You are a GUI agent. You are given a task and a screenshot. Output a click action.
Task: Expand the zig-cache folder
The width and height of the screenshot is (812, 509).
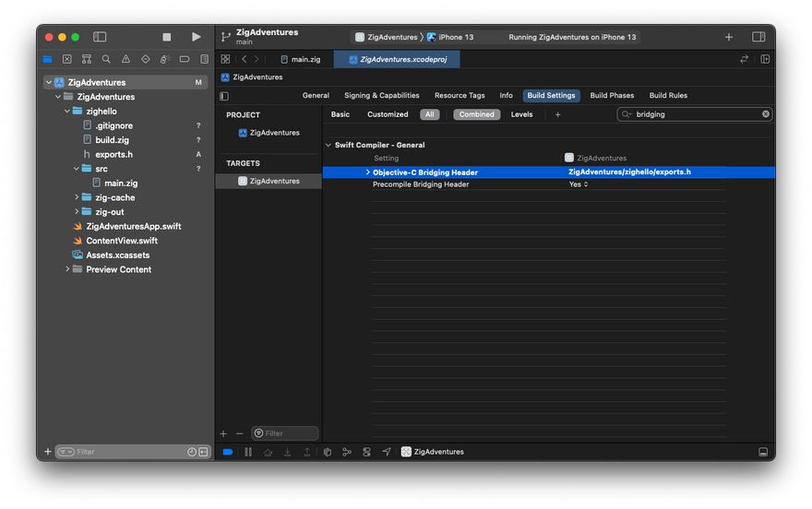click(x=77, y=197)
